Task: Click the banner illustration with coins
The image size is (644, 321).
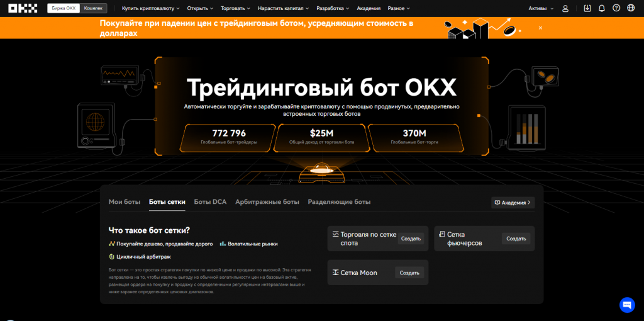Action: (484, 28)
